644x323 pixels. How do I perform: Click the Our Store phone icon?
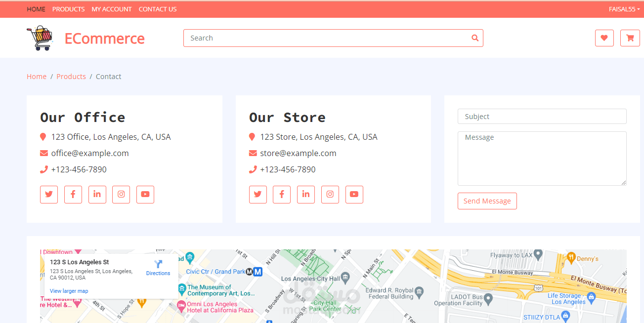[x=253, y=169]
